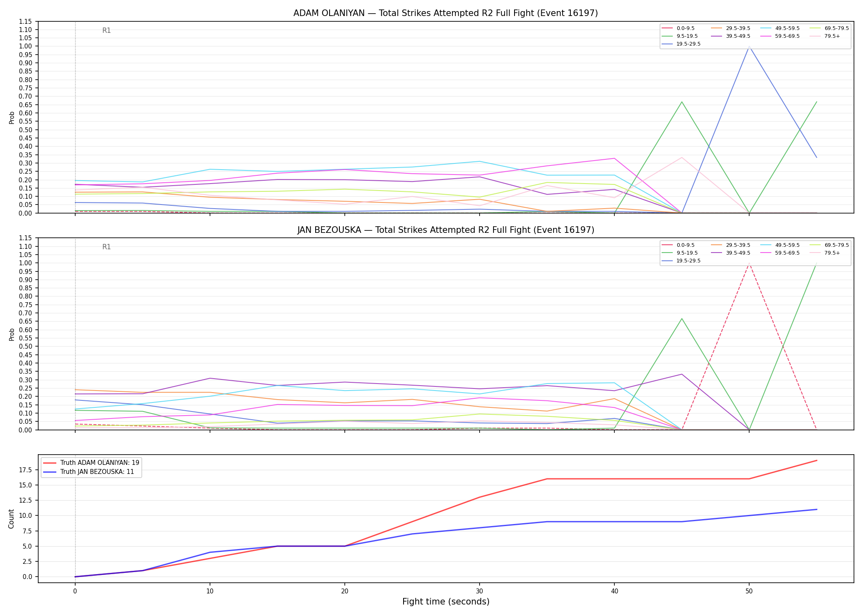Click Count axis tick '17.5'
Viewport: 863px width, 616px height.
[26, 470]
